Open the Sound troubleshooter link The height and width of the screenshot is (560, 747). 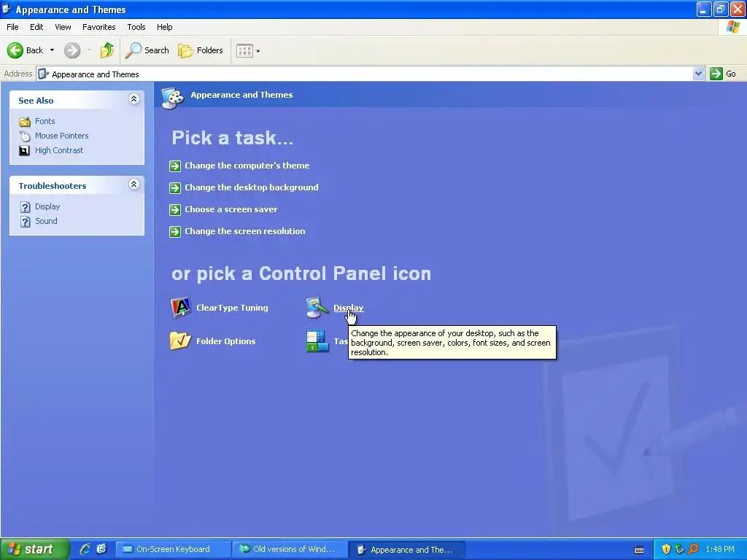46,221
